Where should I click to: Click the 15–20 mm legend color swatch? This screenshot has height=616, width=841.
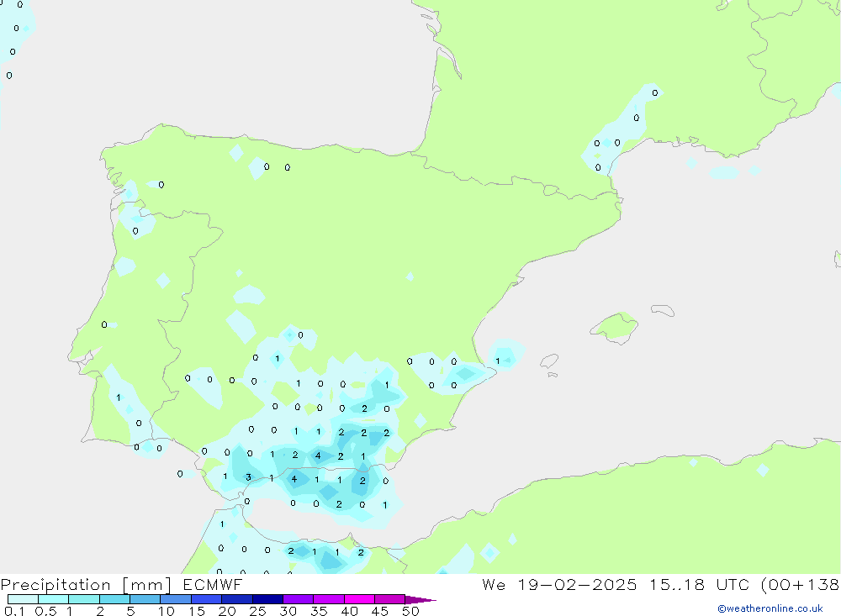point(206,599)
